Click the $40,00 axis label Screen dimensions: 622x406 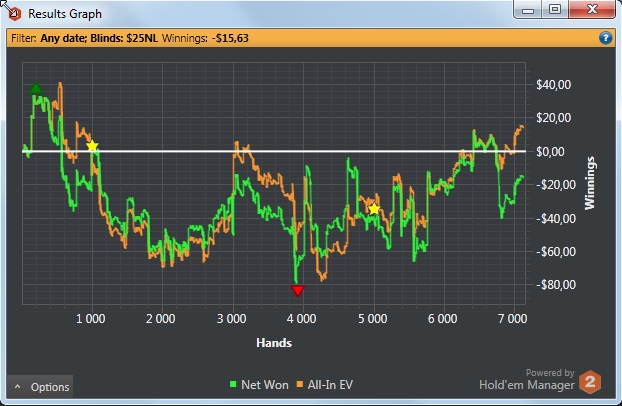pyautogui.click(x=553, y=85)
